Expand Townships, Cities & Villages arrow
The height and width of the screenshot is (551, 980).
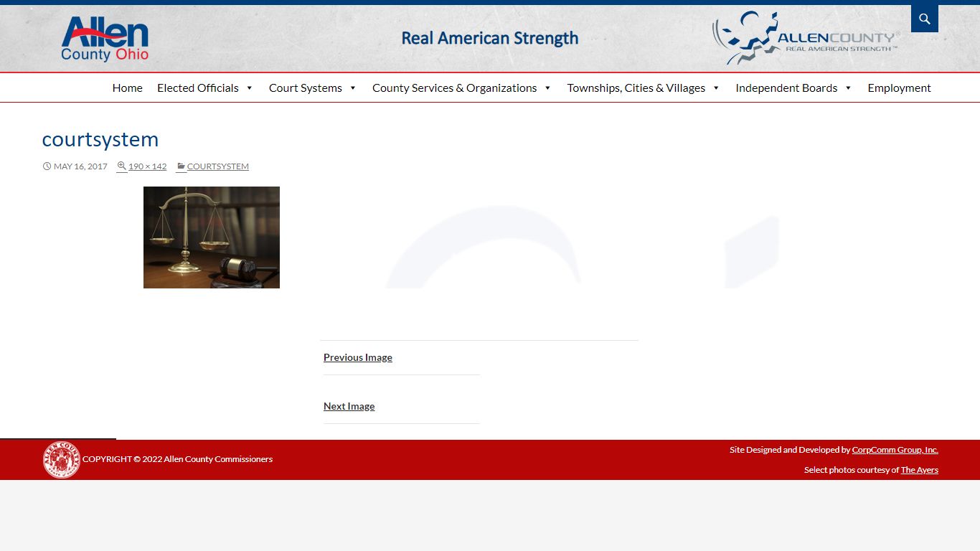point(716,88)
